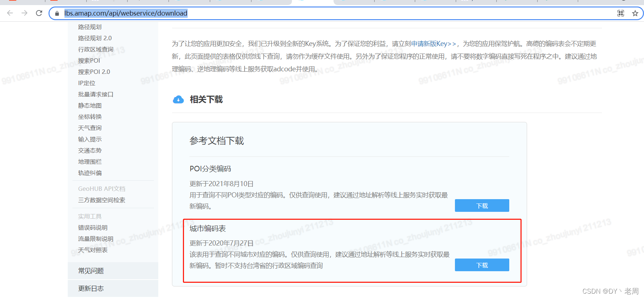Click the 相关下载 heading
This screenshot has height=298, width=644.
(x=206, y=100)
